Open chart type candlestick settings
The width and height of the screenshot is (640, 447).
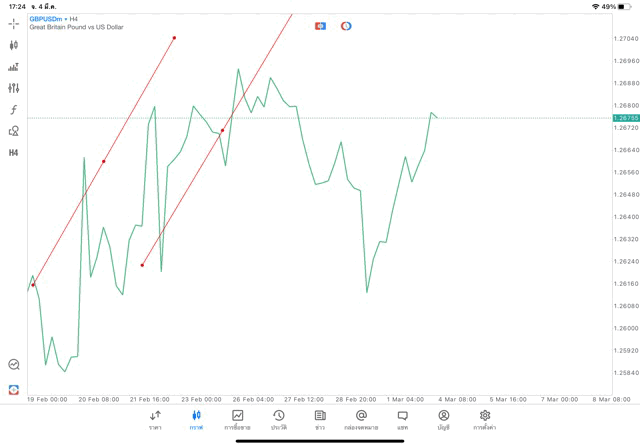(x=14, y=45)
